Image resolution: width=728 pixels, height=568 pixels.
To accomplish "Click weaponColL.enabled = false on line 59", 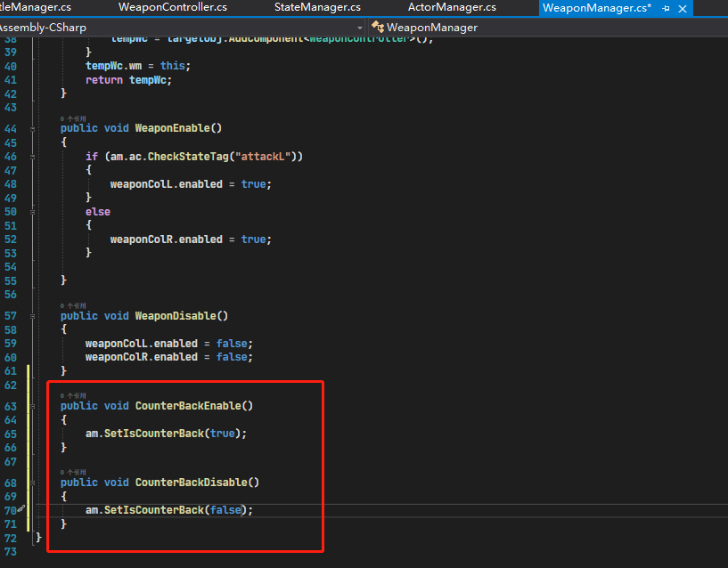I will 169,344.
